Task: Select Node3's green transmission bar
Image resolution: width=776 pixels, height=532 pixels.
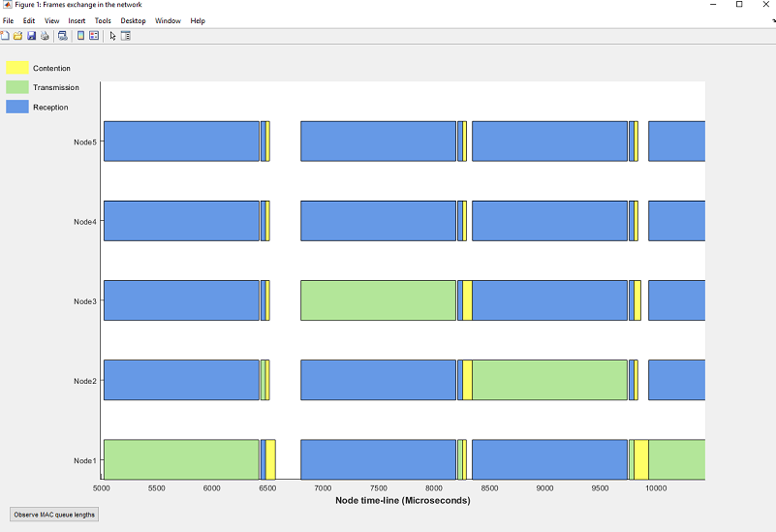Action: [378, 300]
